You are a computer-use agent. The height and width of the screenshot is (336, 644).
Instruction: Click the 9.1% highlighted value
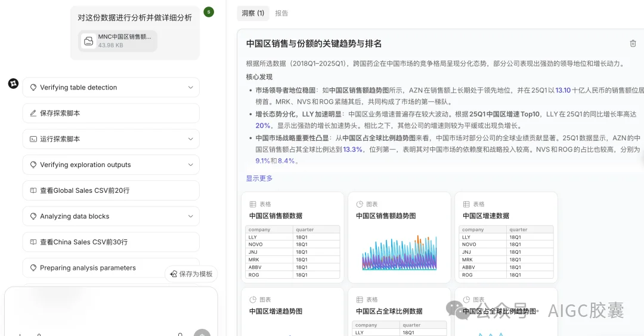(262, 161)
